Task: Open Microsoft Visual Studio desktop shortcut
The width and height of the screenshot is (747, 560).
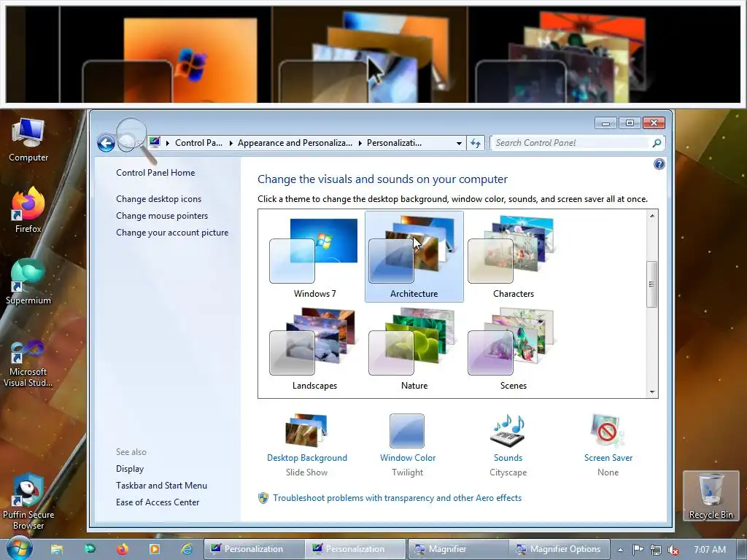Action: coord(28,364)
